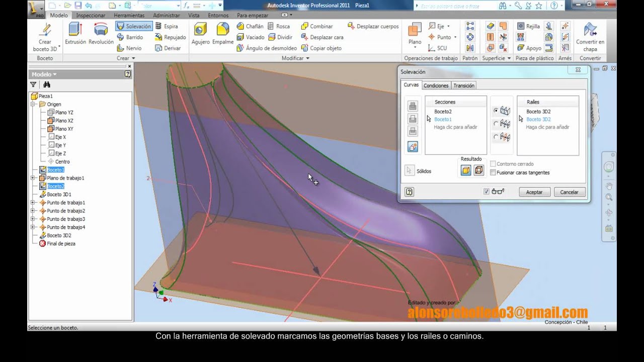Activate the Solevación loft tool

tap(134, 26)
